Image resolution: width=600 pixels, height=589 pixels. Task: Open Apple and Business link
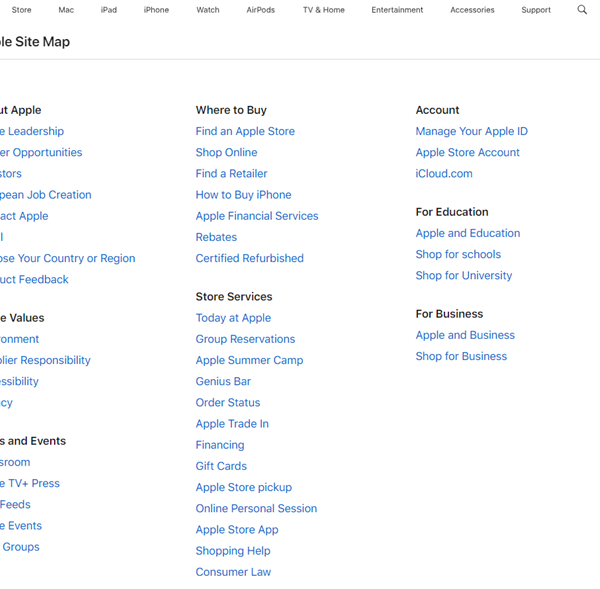click(x=465, y=335)
